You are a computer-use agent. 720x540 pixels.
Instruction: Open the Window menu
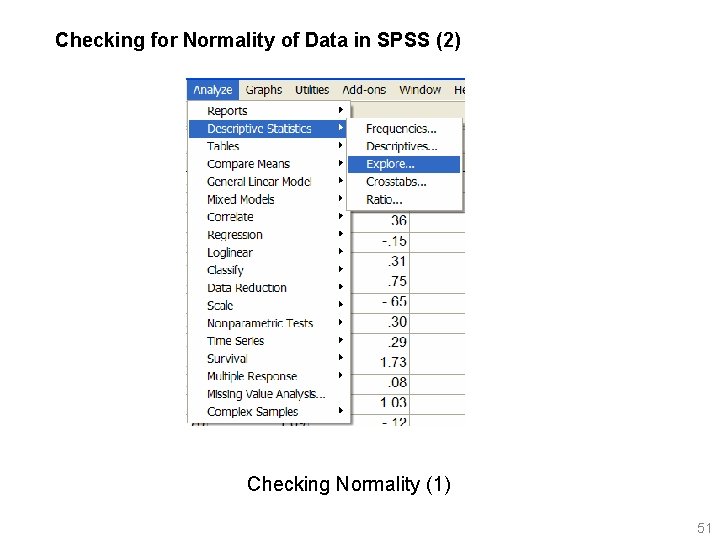420,90
